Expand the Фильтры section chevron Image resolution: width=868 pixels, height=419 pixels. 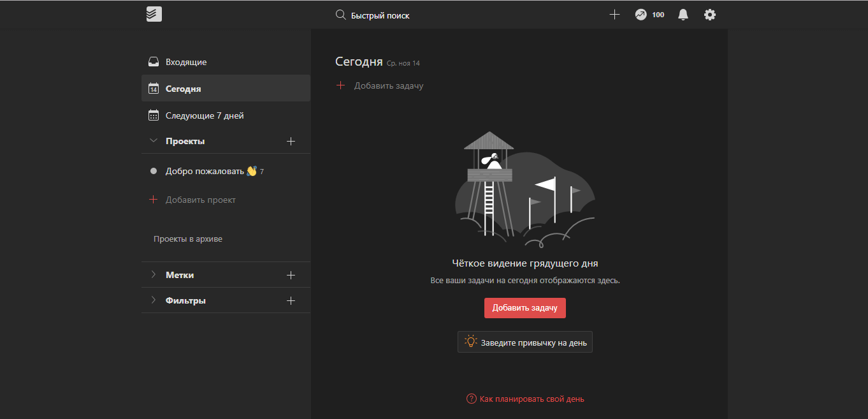153,300
